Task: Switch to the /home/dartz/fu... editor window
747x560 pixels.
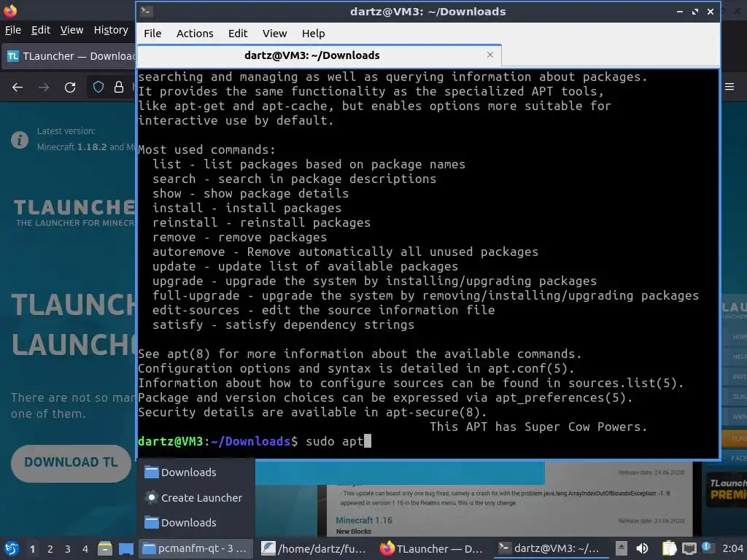Action: pyautogui.click(x=314, y=548)
